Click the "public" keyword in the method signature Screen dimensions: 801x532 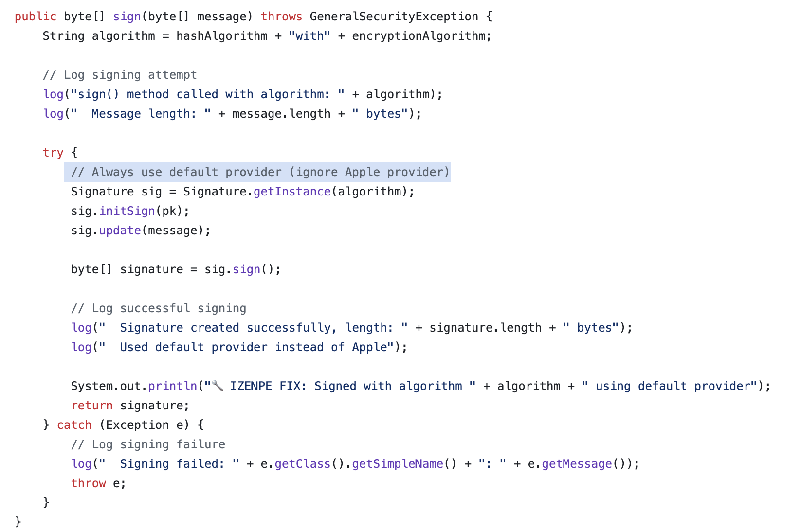click(x=35, y=17)
